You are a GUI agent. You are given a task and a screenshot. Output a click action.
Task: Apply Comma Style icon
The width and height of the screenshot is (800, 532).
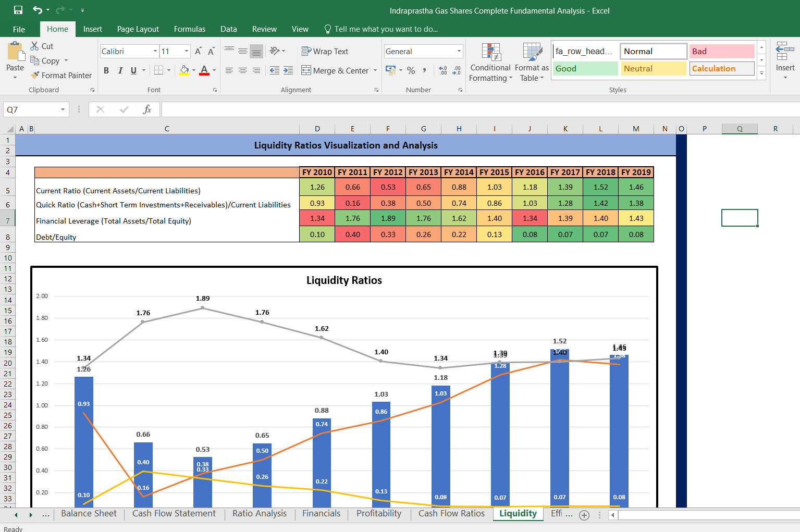coord(424,70)
